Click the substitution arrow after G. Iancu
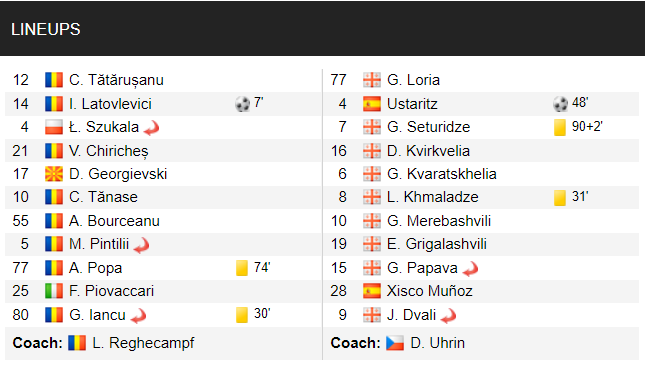The width and height of the screenshot is (645, 377). click(x=139, y=316)
